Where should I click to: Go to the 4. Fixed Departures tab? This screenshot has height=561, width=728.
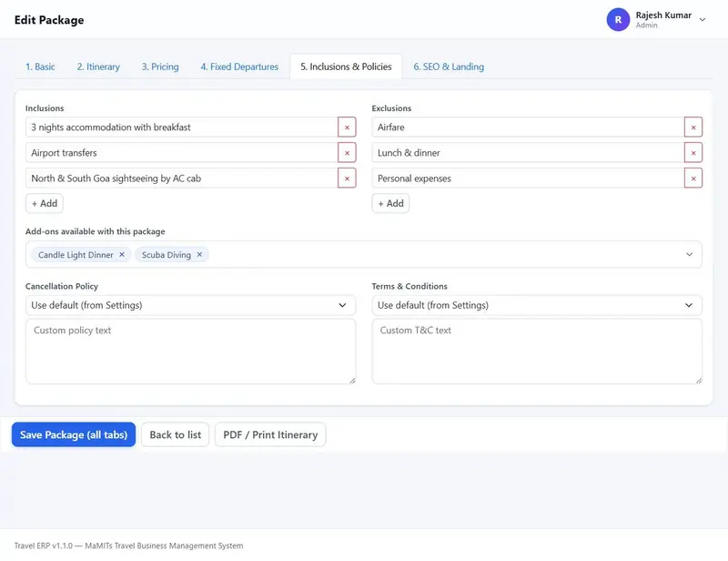point(239,66)
